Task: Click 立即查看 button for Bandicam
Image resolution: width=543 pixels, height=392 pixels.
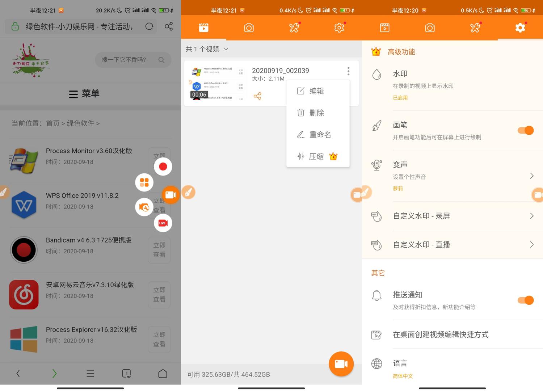Action: coord(159,250)
